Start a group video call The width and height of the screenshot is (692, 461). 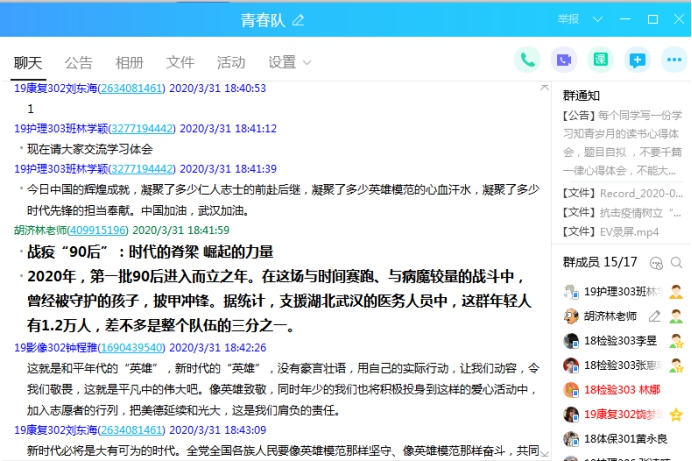coord(564,60)
